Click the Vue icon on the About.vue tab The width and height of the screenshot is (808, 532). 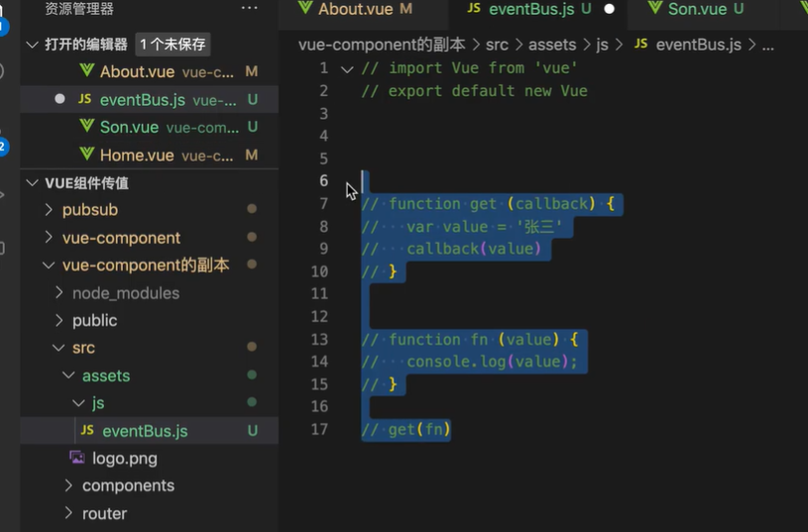point(305,8)
